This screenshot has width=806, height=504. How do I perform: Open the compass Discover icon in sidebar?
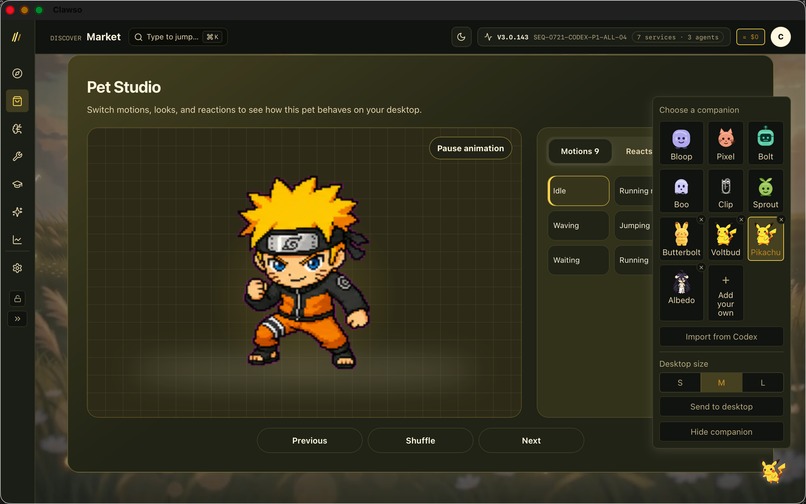17,74
